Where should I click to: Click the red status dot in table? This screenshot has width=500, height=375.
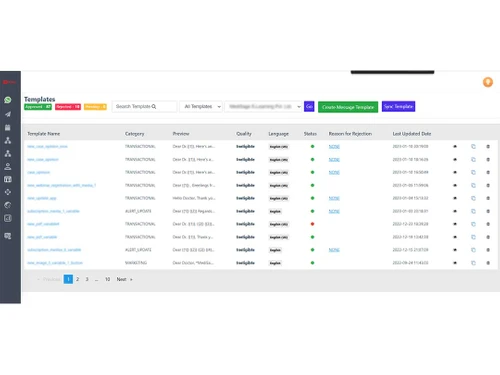tap(312, 224)
